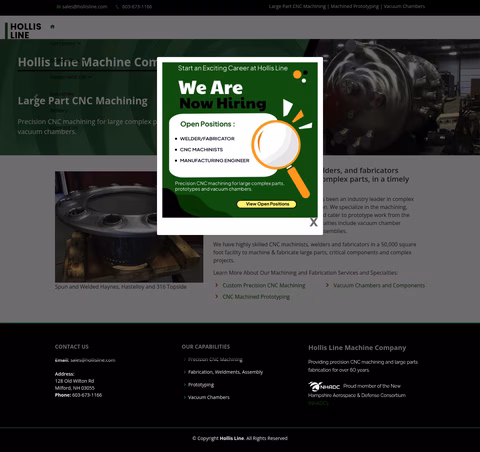Select the footer phone number 603-673-1166
This screenshot has width=480, height=452.
tap(87, 395)
